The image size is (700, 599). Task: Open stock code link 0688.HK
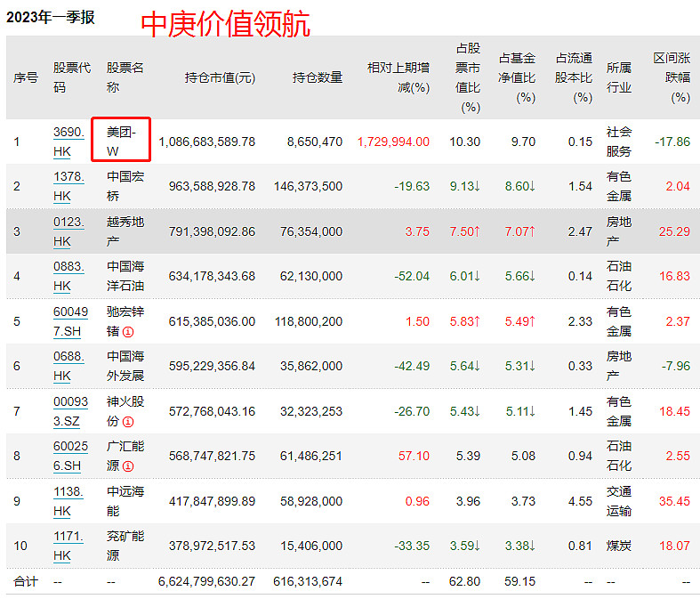[68, 366]
